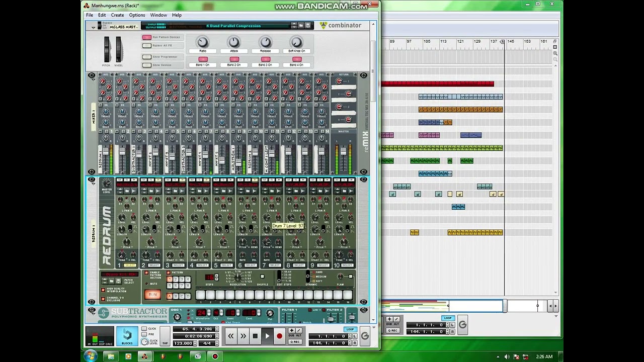This screenshot has height=362, width=644.
Task: Click Show Programmer on Combinator
Action: (147, 57)
